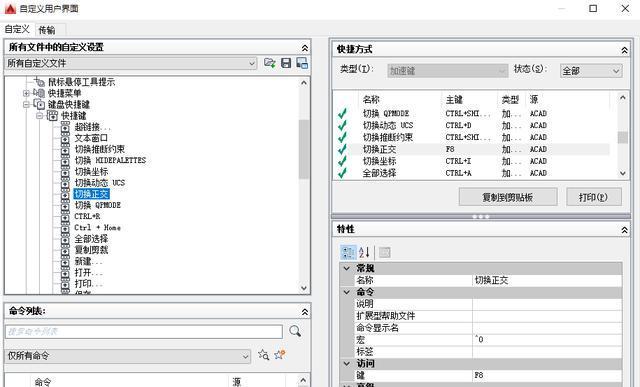The height and width of the screenshot is (387, 640).
Task: Click the green check mark beside 全部选择
Action: coord(342,173)
